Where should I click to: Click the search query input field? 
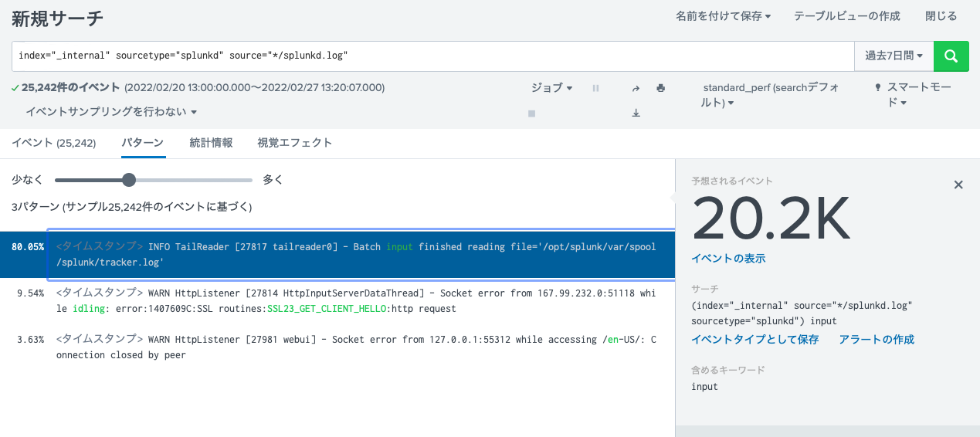coord(433,56)
